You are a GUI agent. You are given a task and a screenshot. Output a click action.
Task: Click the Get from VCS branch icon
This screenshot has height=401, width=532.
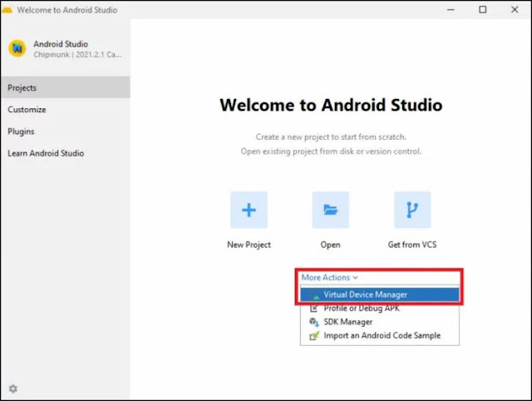[x=412, y=210]
